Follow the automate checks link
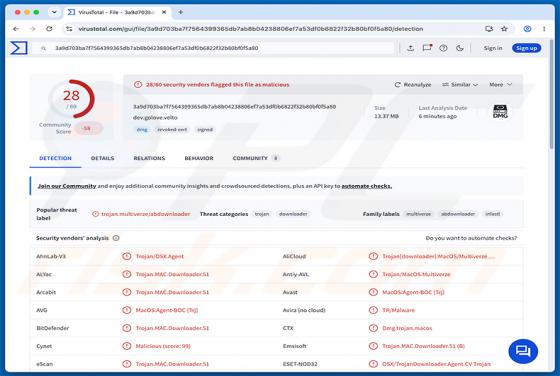This screenshot has width=560, height=376. (366, 186)
